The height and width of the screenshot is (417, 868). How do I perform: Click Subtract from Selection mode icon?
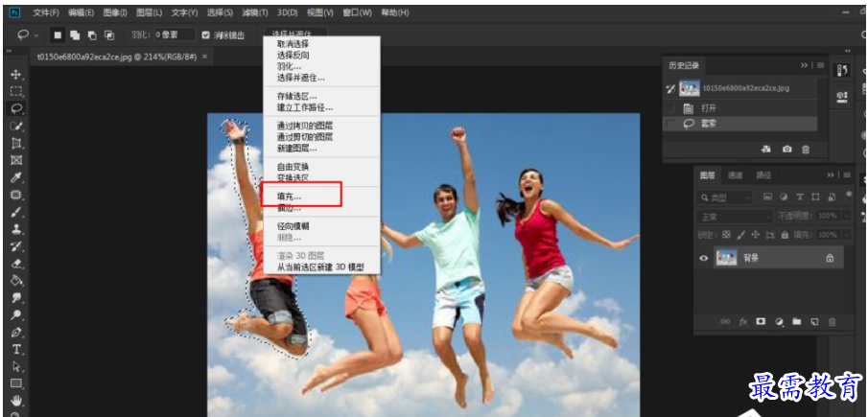(x=92, y=35)
